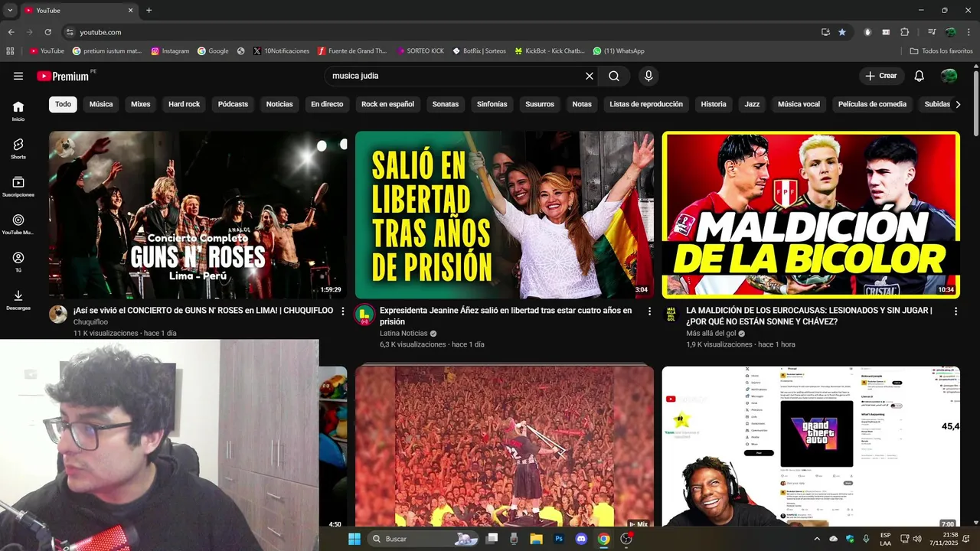Screen dimensions: 980x551
Task: Open the (11) WhatsApp bookmark
Action: [x=619, y=51]
